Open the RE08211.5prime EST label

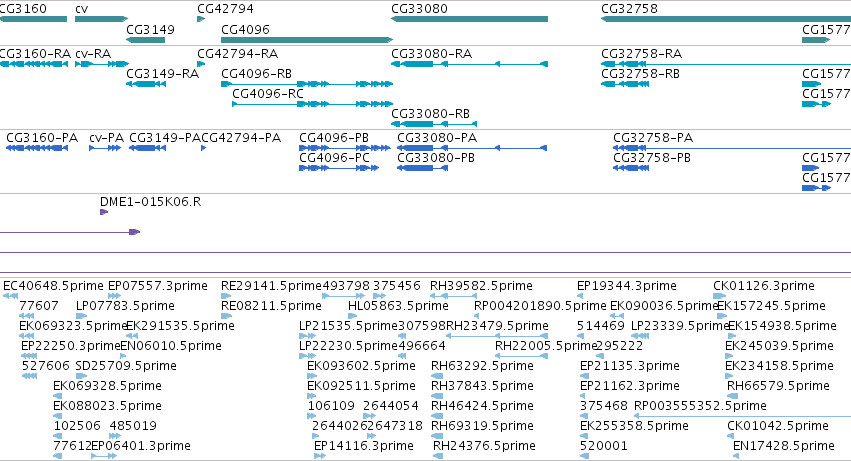[271, 306]
